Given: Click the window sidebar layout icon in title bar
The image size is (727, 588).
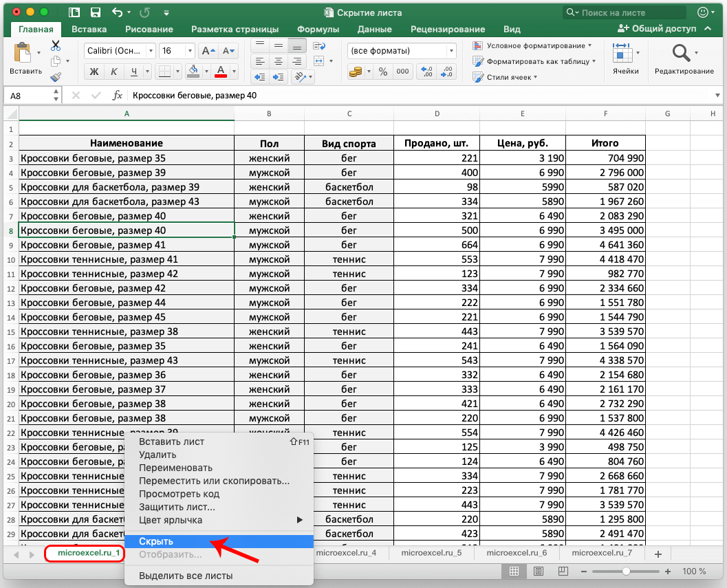Looking at the screenshot, I should [x=74, y=12].
